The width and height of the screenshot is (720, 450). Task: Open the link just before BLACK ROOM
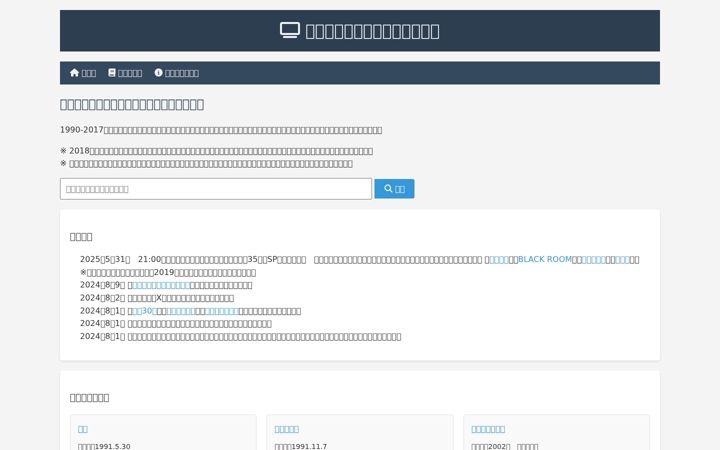tap(499, 259)
